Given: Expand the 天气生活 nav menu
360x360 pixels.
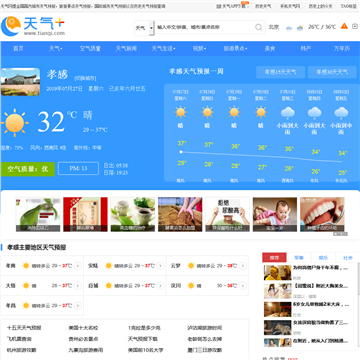Looking at the screenshot, I should 163,49.
